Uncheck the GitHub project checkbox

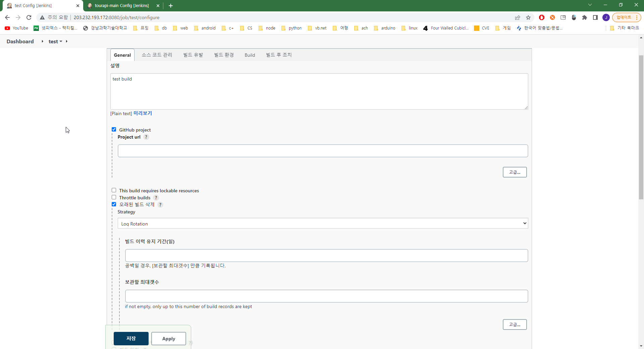point(114,129)
